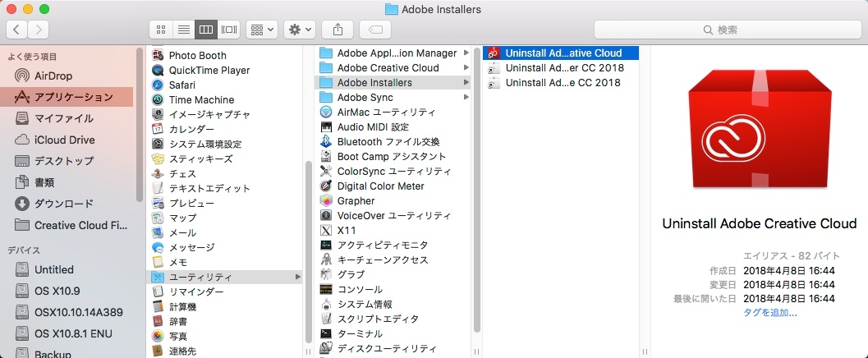Screen dimensions: 868x358
Task: Open デスクトップ in the sidebar
Action: coord(67,161)
